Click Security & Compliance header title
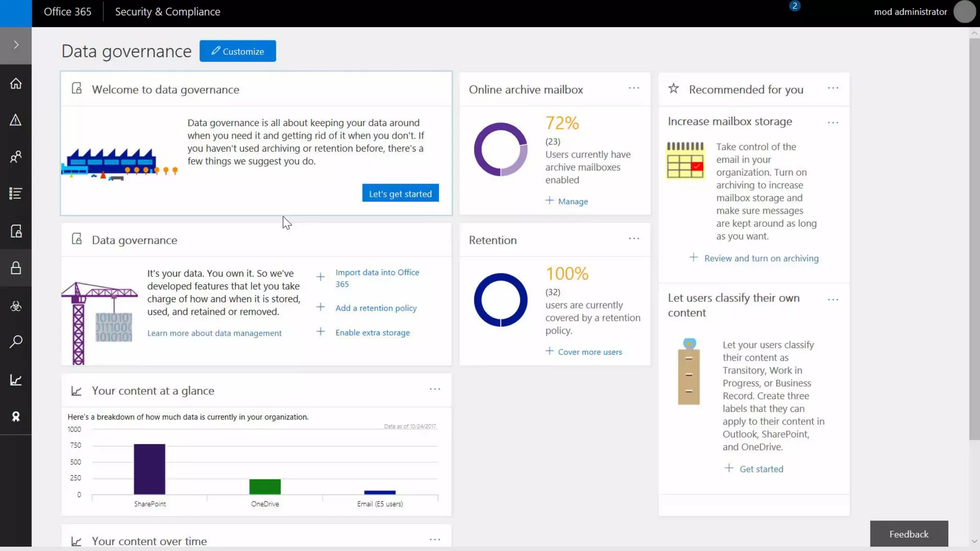The width and height of the screenshot is (980, 551). (167, 12)
